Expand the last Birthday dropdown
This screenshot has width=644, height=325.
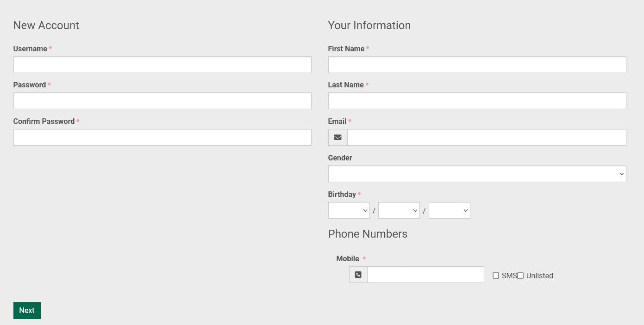point(449,210)
